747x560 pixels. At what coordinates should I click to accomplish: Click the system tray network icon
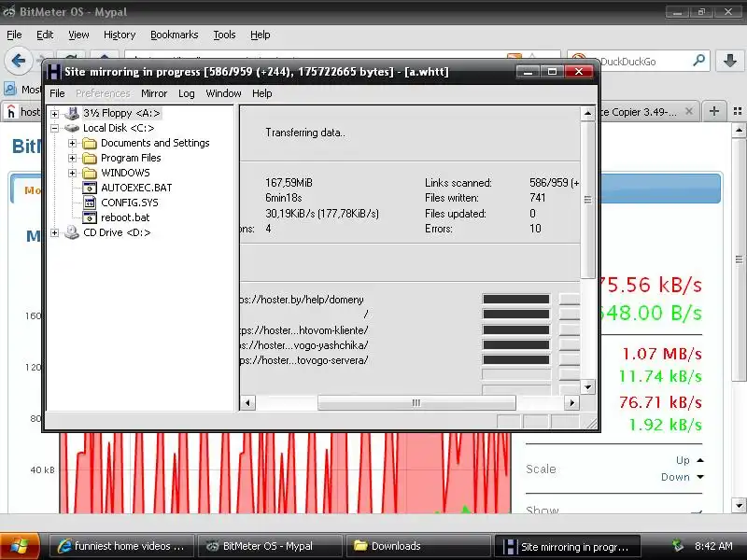click(677, 546)
